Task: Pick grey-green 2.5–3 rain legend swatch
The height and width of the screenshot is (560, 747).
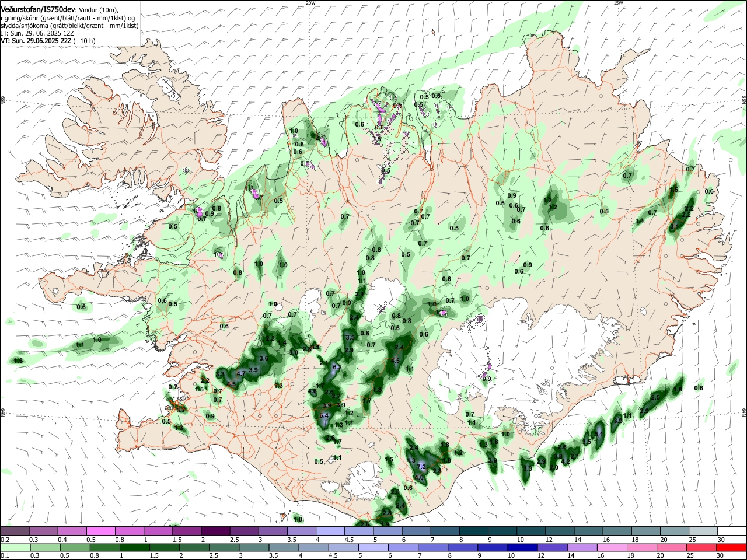Action: 224,547
